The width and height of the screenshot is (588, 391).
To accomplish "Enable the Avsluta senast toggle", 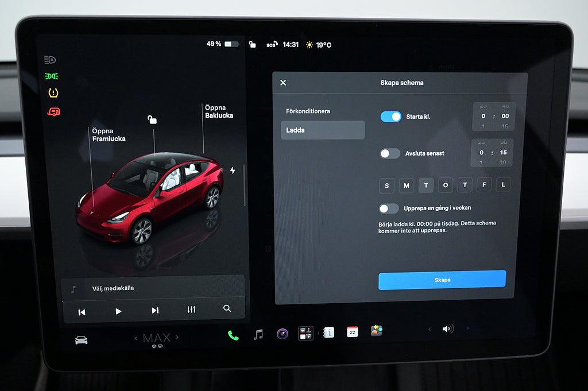I will pyautogui.click(x=390, y=153).
